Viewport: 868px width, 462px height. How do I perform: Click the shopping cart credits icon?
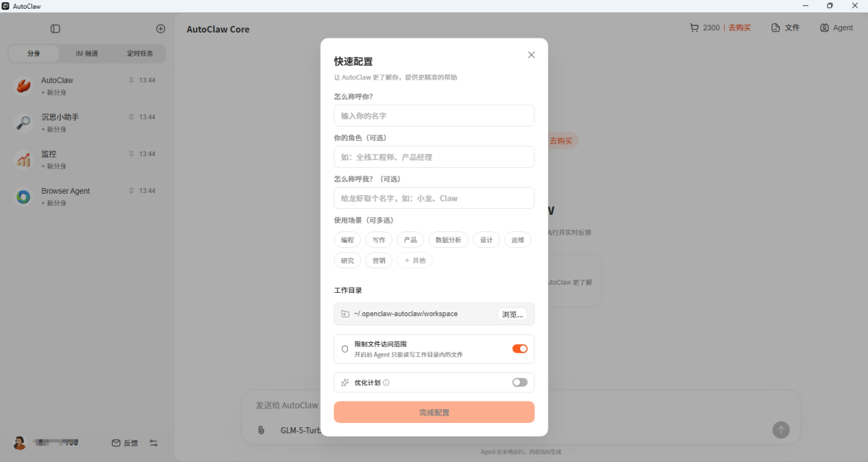[x=694, y=28]
